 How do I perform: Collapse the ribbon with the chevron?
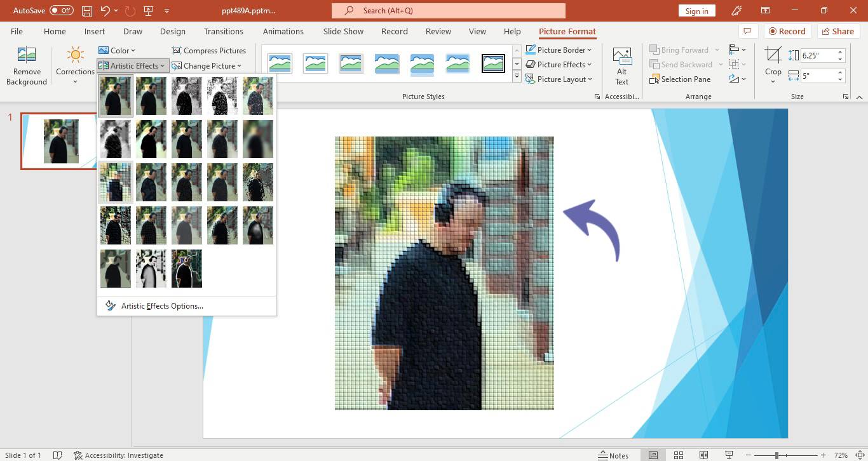(x=859, y=97)
